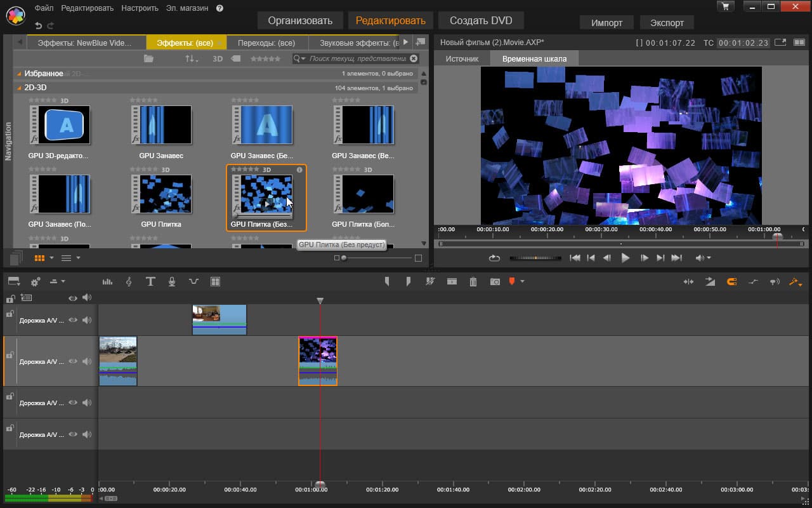Click the shopping cart icon
This screenshot has width=812, height=508.
click(x=725, y=7)
